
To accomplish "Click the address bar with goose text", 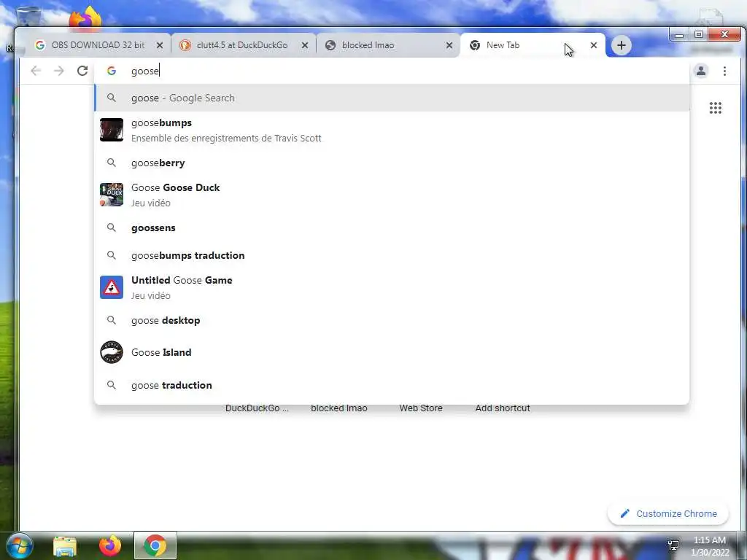I will 391,71.
